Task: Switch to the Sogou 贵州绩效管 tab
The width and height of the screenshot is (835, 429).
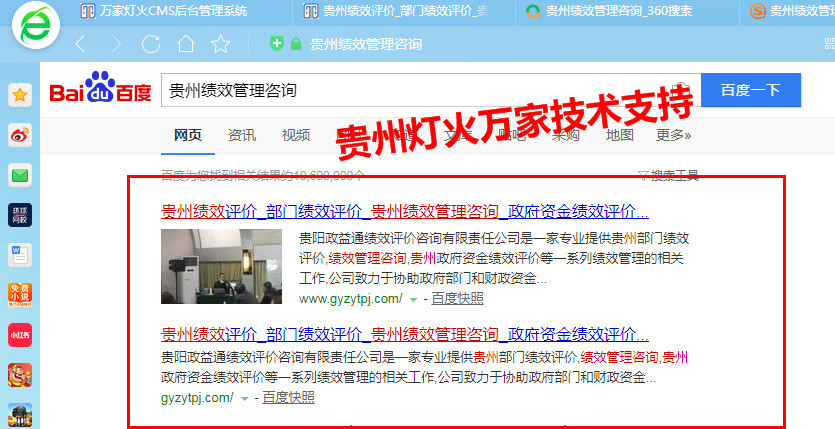Action: (792, 11)
